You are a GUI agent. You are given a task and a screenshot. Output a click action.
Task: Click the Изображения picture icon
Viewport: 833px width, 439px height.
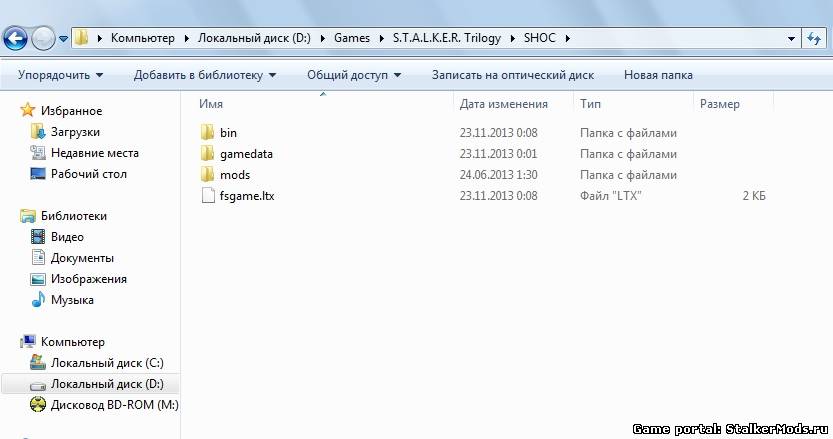tap(38, 279)
